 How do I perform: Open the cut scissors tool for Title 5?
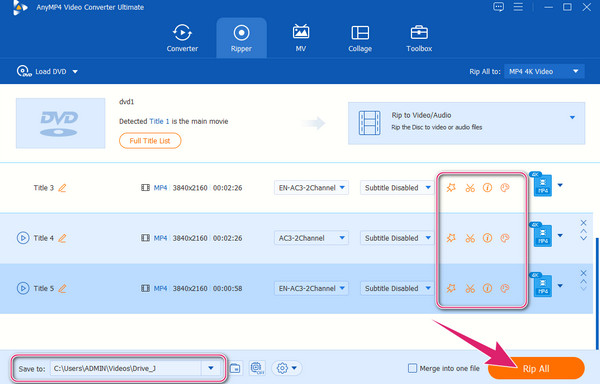[x=470, y=288]
